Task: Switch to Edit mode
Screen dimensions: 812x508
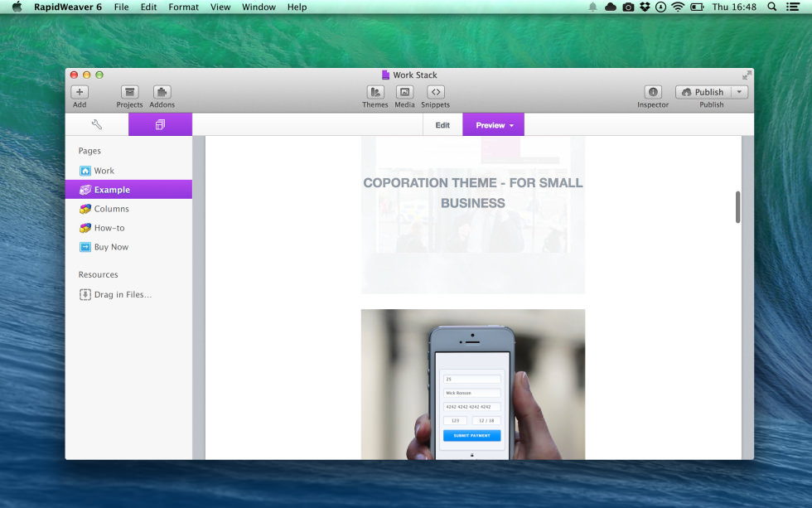Action: point(442,125)
